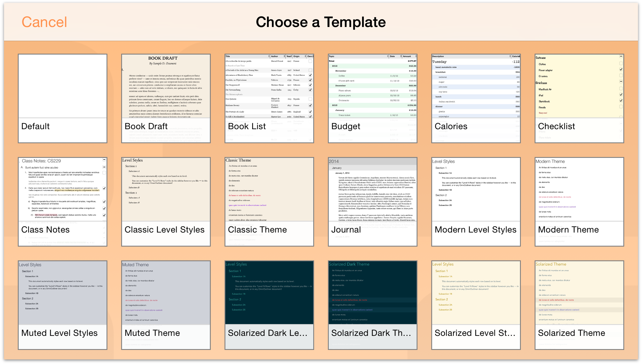Viewport: 642px width, 364px height.
Task: Select the Solarized Theme template
Action: click(579, 305)
